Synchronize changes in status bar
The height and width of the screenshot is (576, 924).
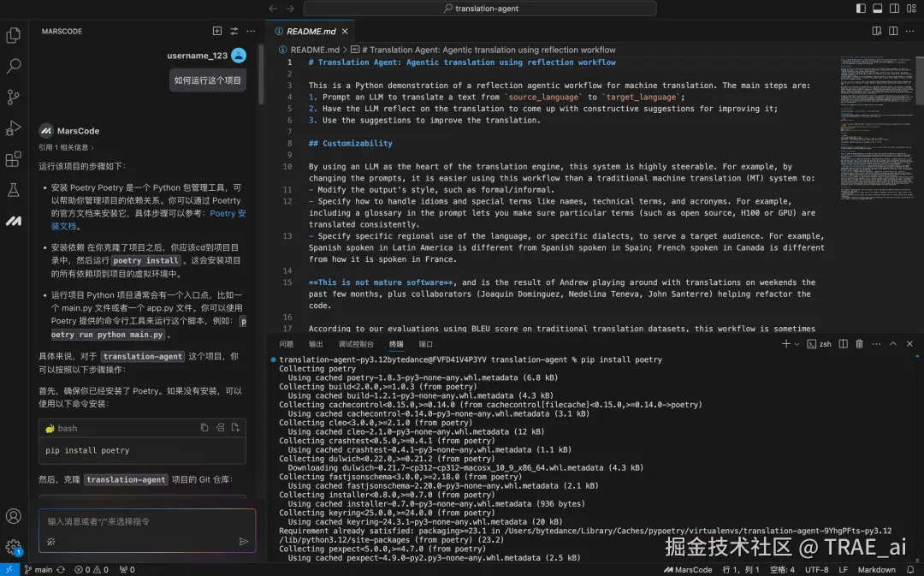coord(61,569)
